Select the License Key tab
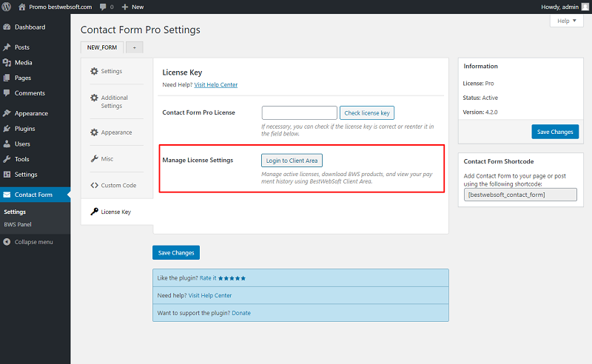 pyautogui.click(x=117, y=212)
